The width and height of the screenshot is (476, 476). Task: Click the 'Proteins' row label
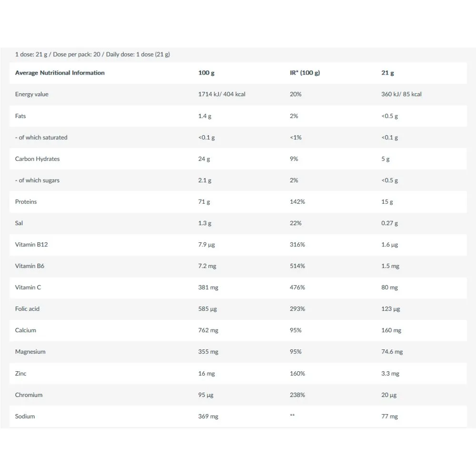point(26,201)
